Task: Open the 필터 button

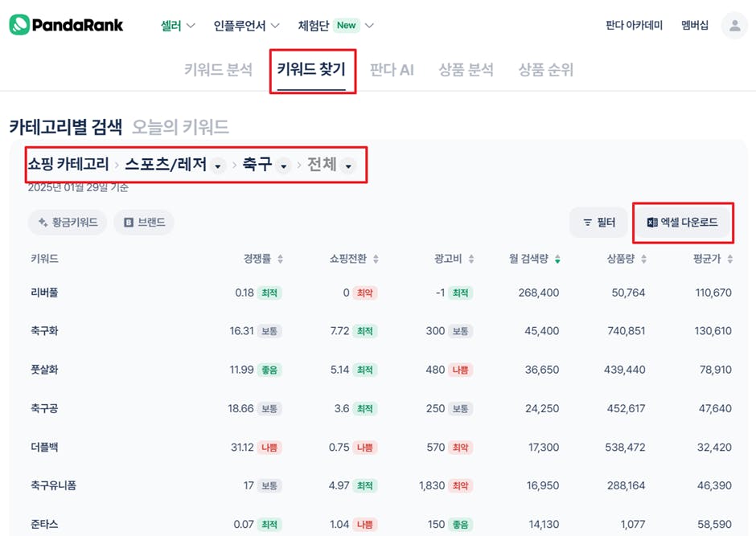Action: [599, 223]
